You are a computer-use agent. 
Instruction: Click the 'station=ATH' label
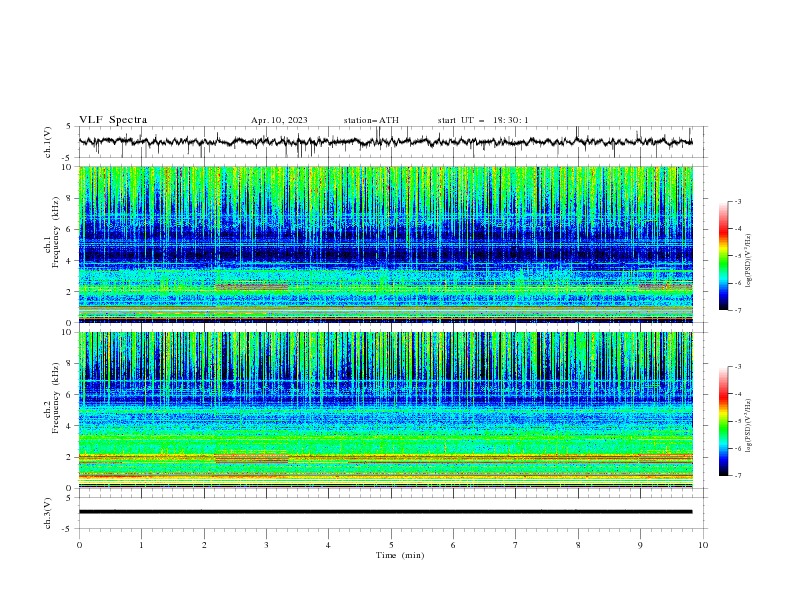tap(371, 120)
